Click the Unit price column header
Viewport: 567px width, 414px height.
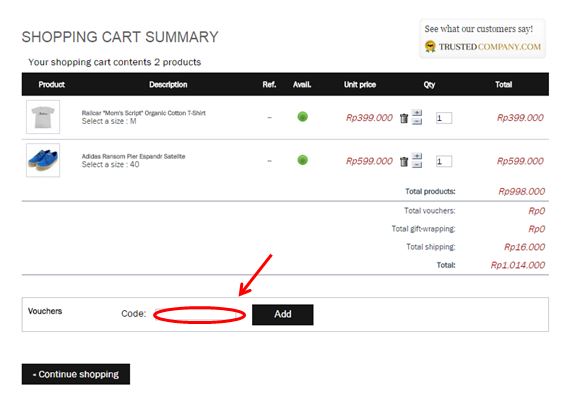pos(360,85)
